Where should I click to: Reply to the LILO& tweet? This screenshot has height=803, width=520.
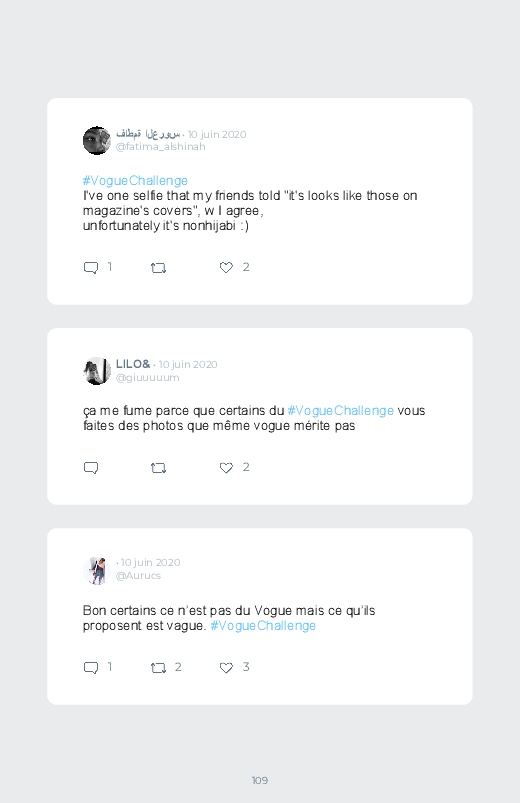point(91,468)
